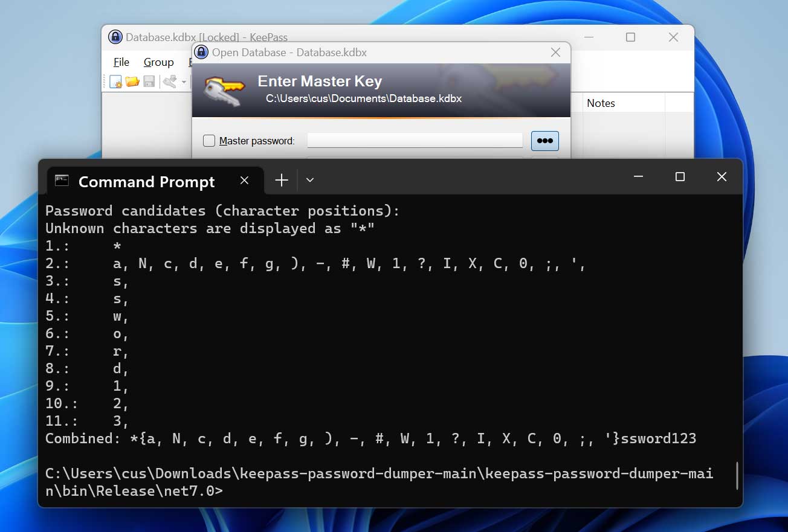Expand the Add Entry dropdown arrow
The image size is (788, 532).
[x=184, y=82]
